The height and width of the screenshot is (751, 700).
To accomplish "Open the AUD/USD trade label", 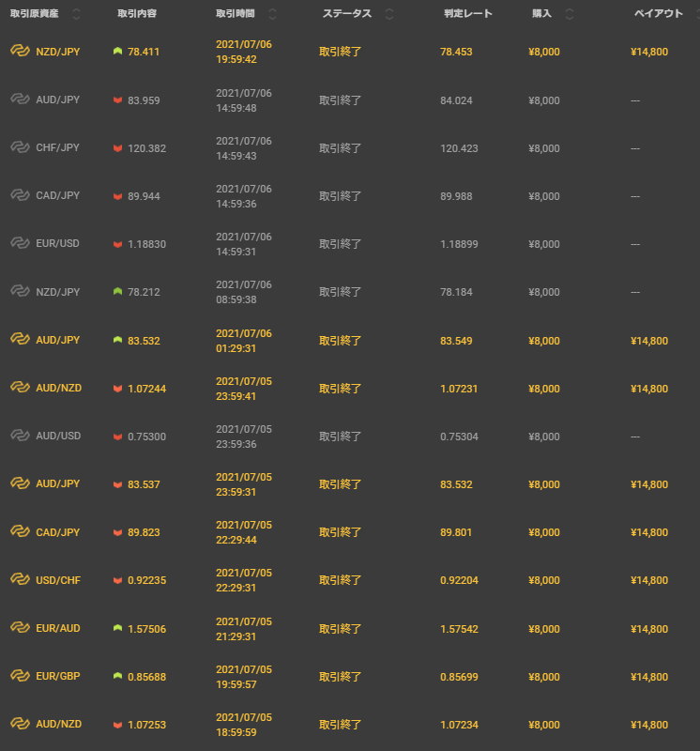I will pos(58,437).
